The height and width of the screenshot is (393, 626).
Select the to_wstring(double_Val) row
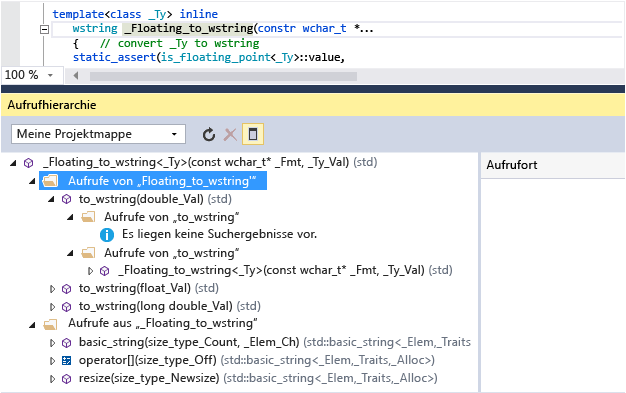point(155,199)
